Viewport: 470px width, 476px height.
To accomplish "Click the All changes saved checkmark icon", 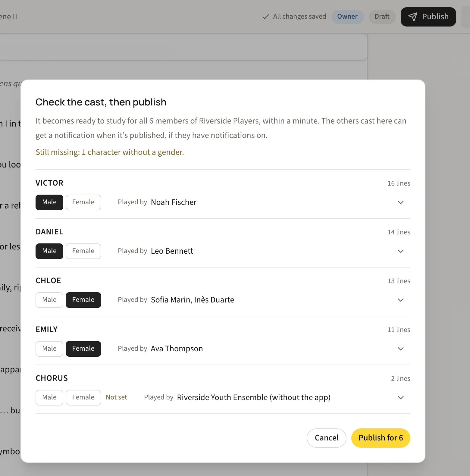I will tap(265, 17).
